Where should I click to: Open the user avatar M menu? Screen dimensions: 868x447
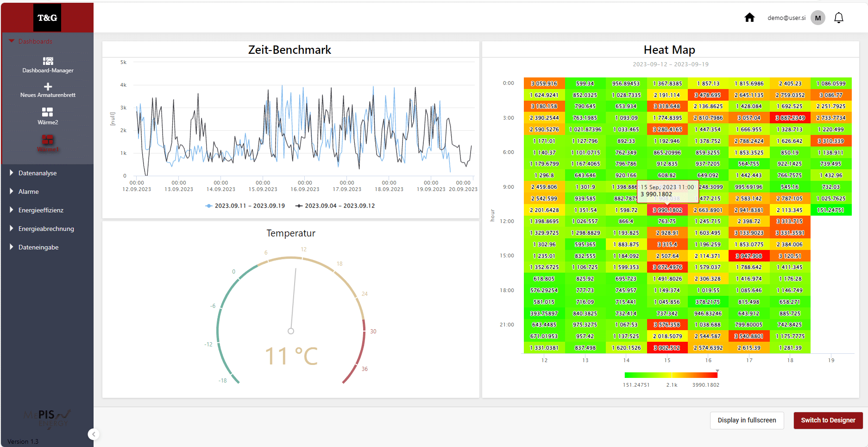(x=818, y=18)
